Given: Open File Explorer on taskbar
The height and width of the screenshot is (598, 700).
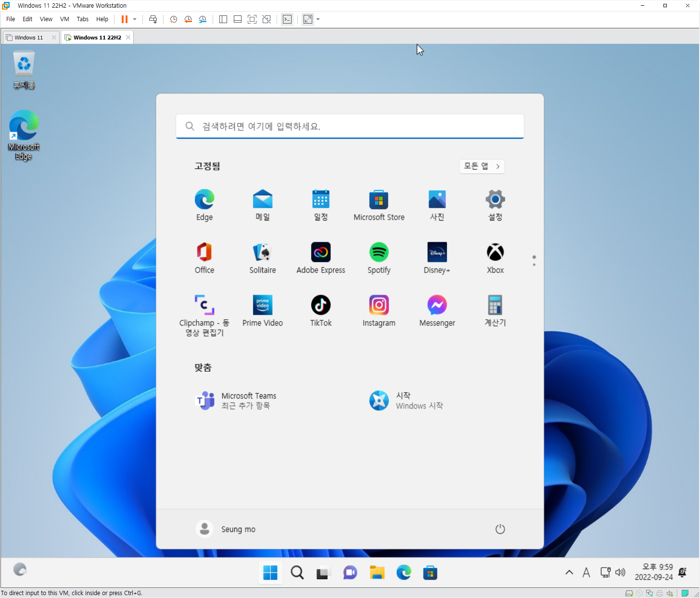Looking at the screenshot, I should (x=377, y=572).
